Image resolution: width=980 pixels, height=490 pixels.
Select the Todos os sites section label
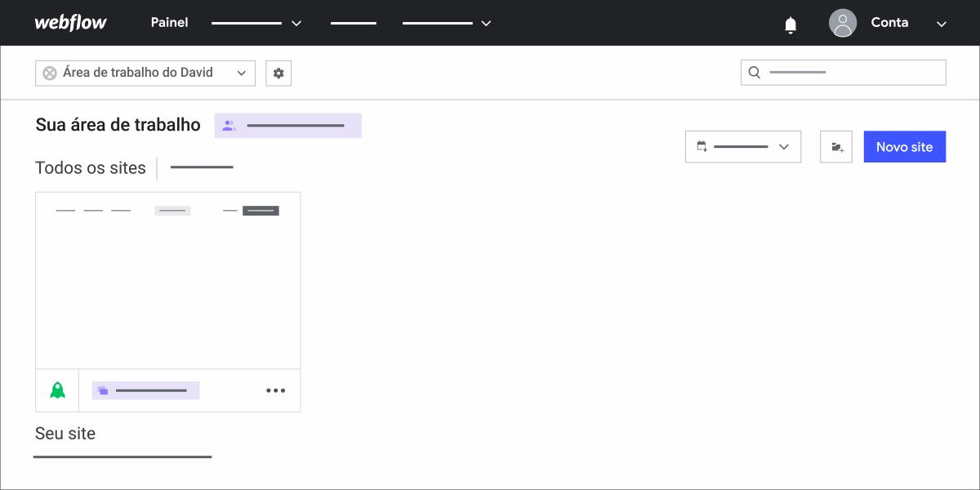90,167
